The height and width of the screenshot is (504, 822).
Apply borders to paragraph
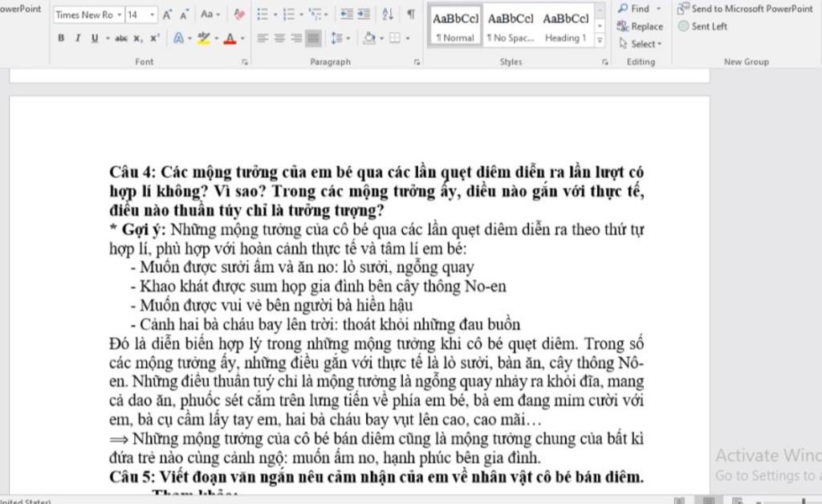pyautogui.click(x=395, y=39)
